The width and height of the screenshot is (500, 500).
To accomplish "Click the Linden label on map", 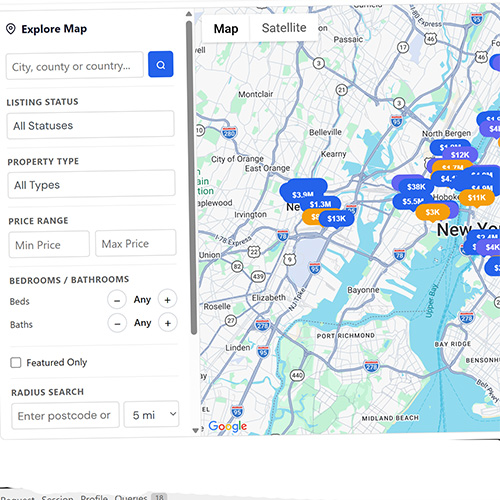I will (238, 348).
